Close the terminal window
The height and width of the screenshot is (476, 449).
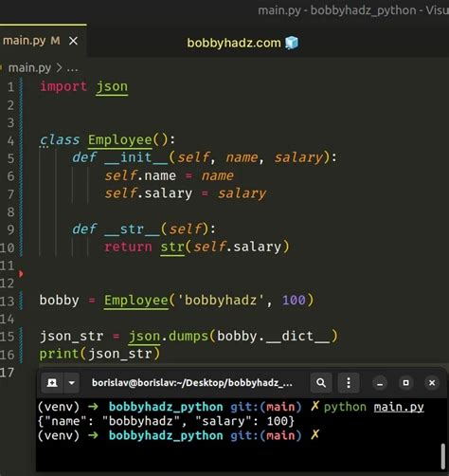[432, 383]
